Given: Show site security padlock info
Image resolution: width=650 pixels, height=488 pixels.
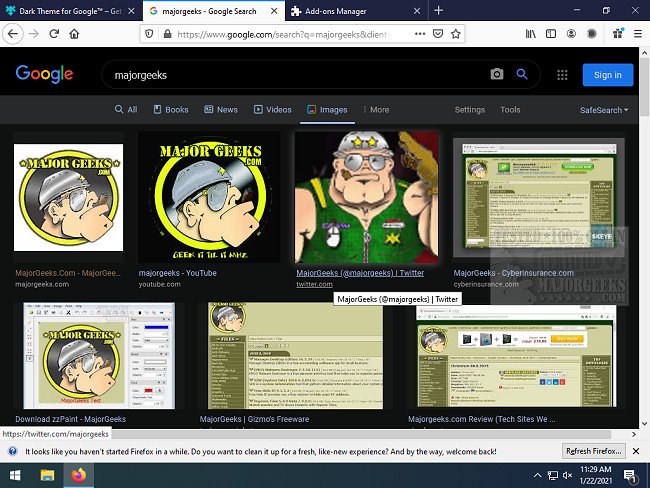Looking at the screenshot, I should coord(167,34).
